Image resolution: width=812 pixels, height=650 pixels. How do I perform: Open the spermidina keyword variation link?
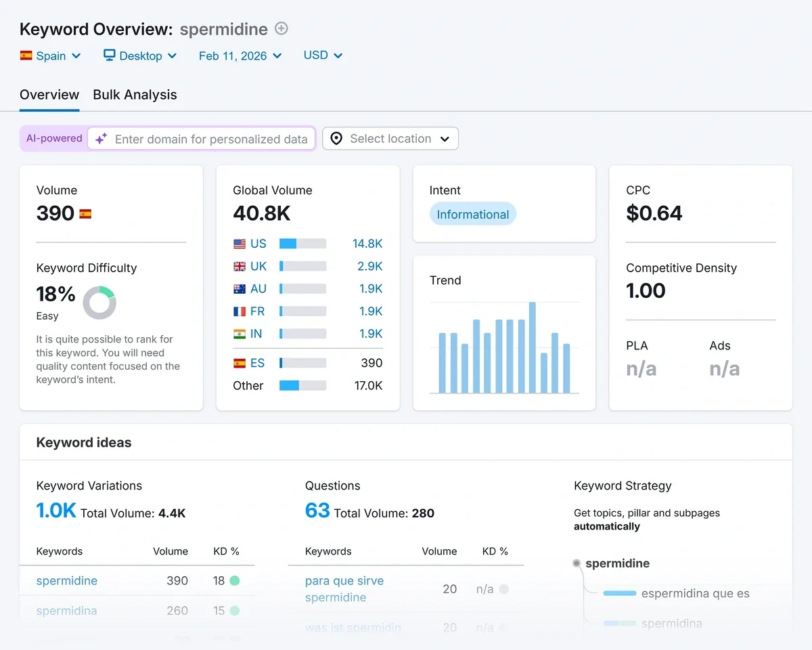coord(66,610)
